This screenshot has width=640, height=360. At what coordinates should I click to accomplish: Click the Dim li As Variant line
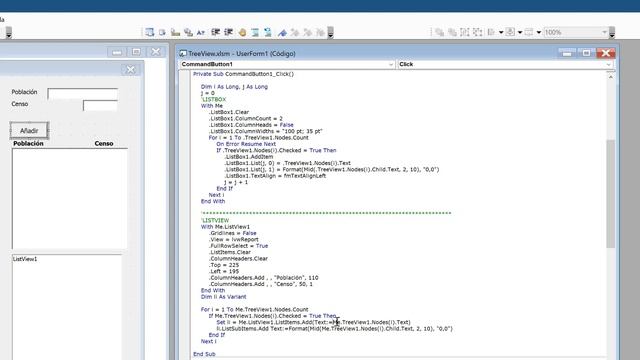[223, 297]
